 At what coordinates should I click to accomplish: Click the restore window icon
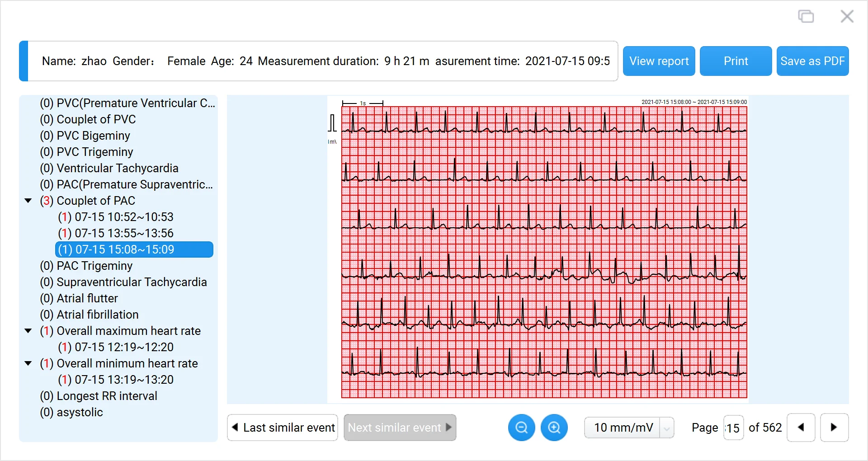click(806, 17)
